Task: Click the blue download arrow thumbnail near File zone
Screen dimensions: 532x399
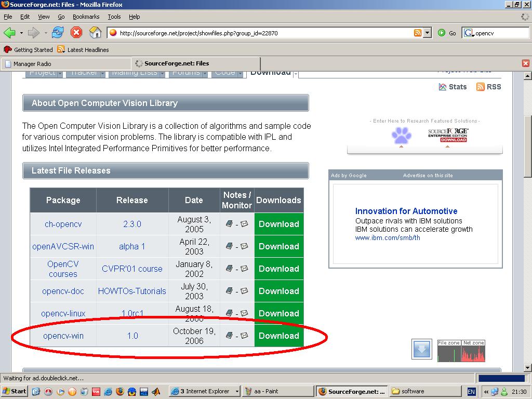Action: [x=421, y=349]
